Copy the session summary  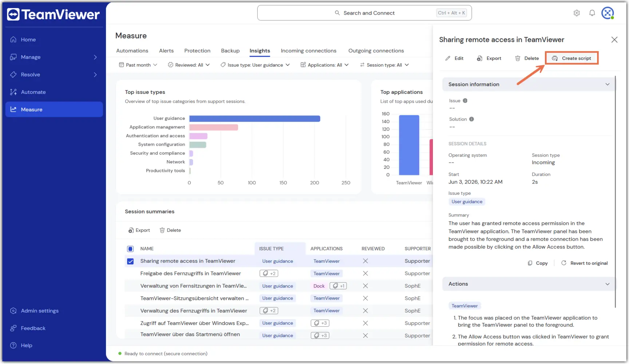[x=538, y=263]
